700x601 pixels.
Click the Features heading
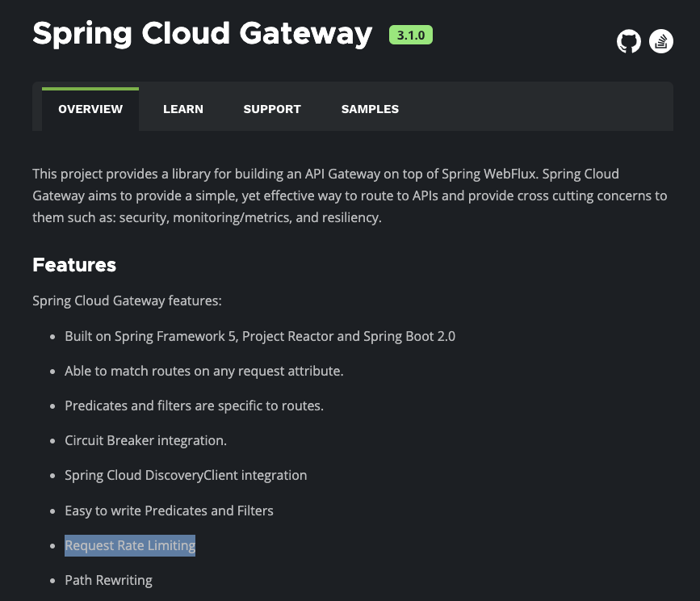click(74, 265)
